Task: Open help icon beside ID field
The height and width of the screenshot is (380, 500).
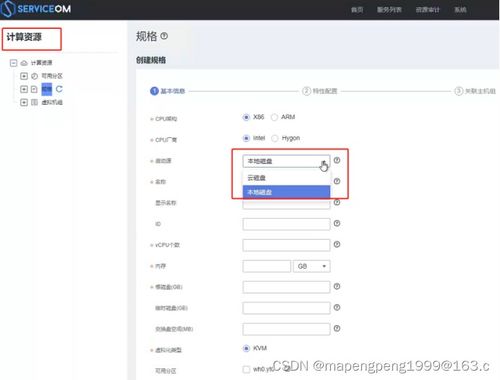Action: pos(337,223)
